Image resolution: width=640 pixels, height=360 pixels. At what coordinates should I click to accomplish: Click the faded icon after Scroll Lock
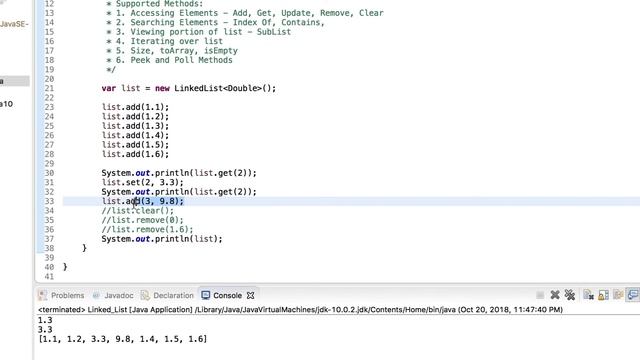pos(618,295)
